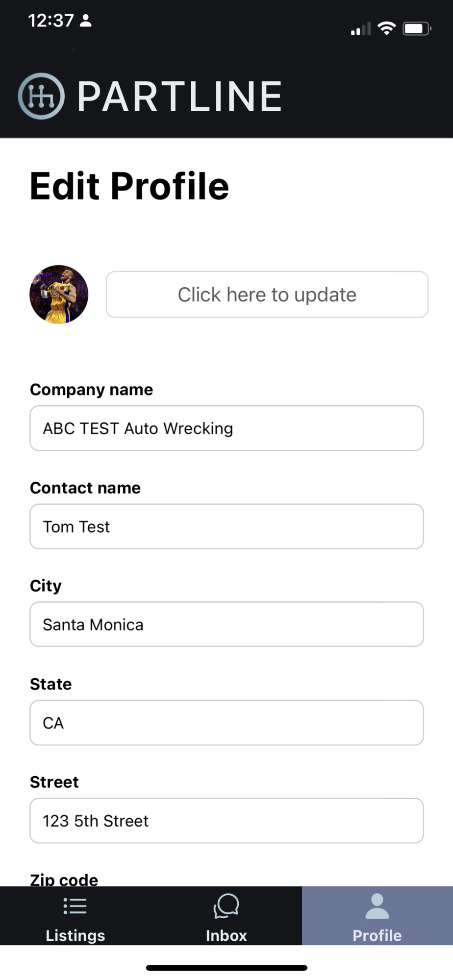Open the Inbox chat bubble icon
The image size is (453, 980).
(x=226, y=906)
